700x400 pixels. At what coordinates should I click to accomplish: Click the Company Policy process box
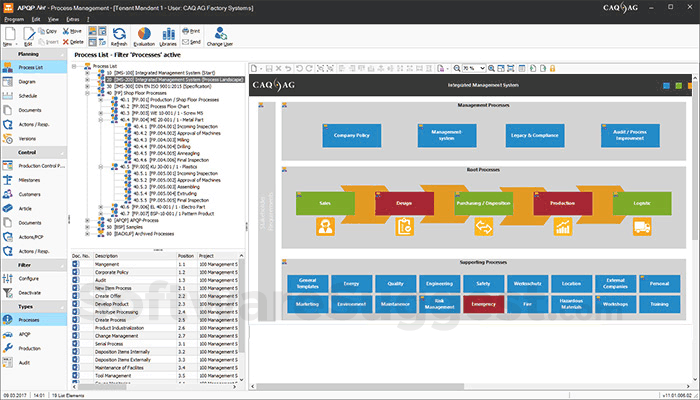[x=352, y=135]
